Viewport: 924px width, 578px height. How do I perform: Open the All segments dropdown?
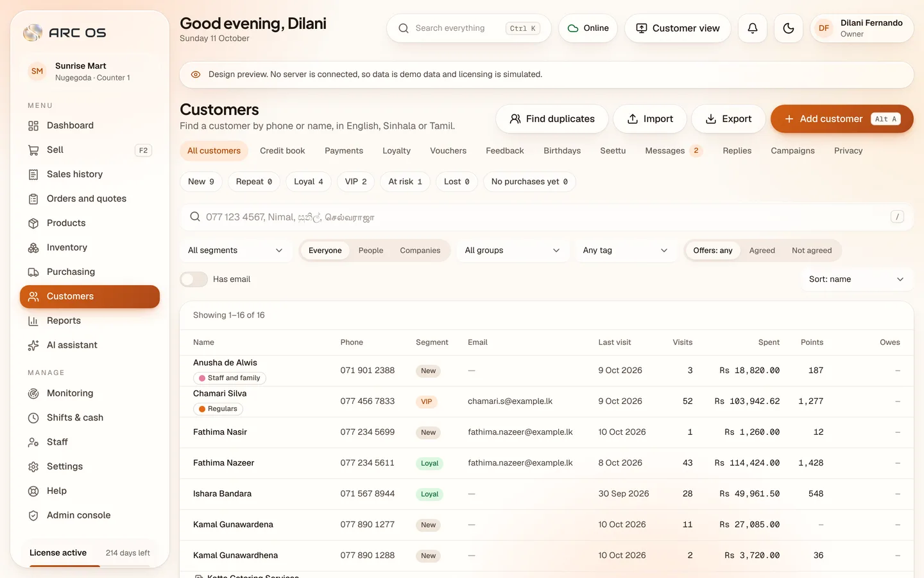pos(235,250)
